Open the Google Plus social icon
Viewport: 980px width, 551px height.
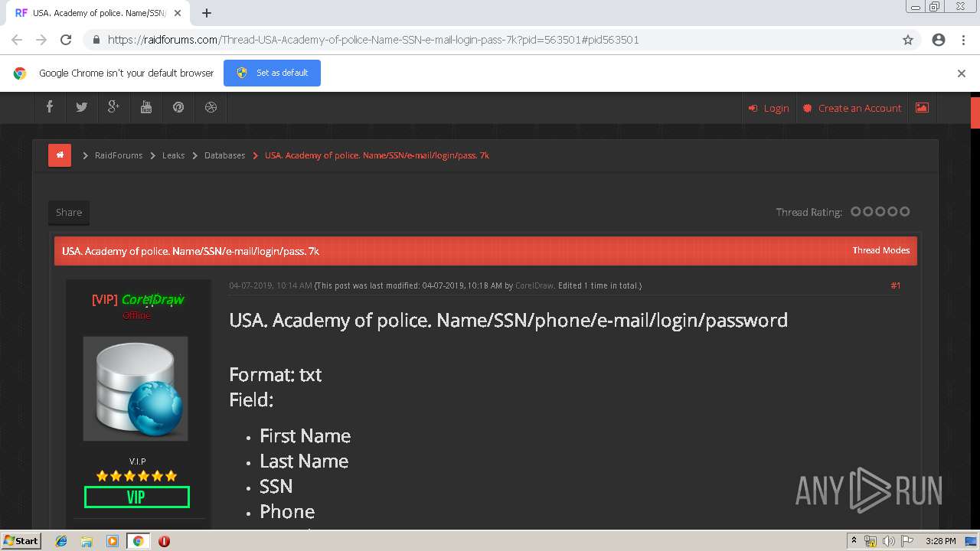point(113,108)
